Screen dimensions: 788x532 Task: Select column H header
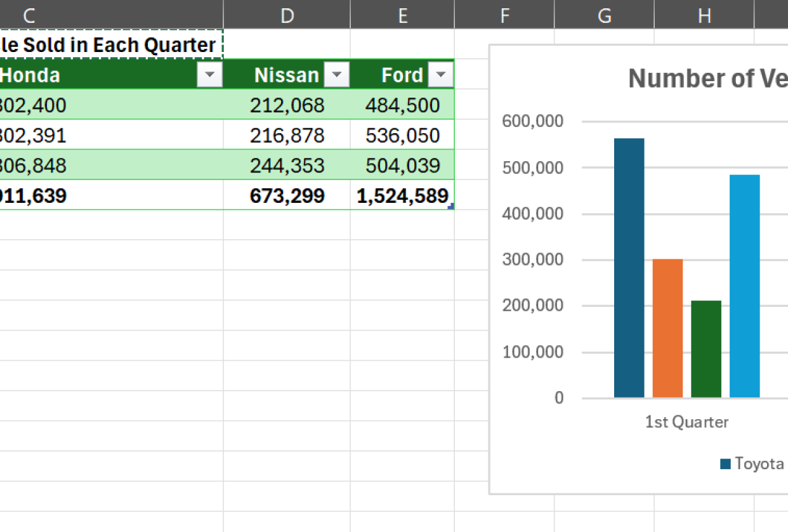tap(704, 15)
